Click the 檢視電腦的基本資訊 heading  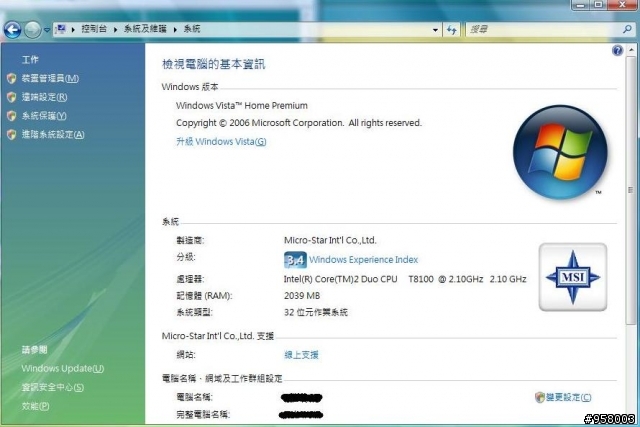[213, 64]
